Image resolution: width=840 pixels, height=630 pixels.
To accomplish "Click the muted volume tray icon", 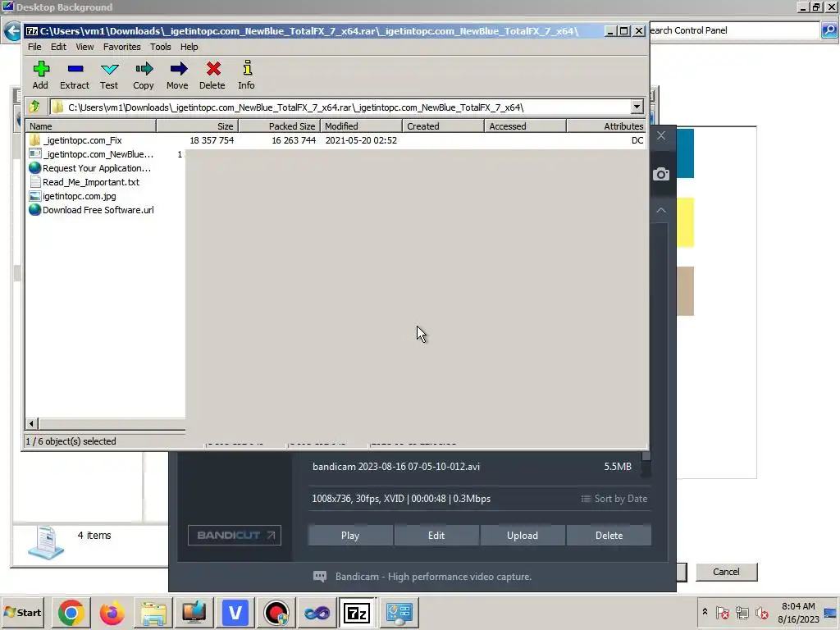I will coord(761,612).
